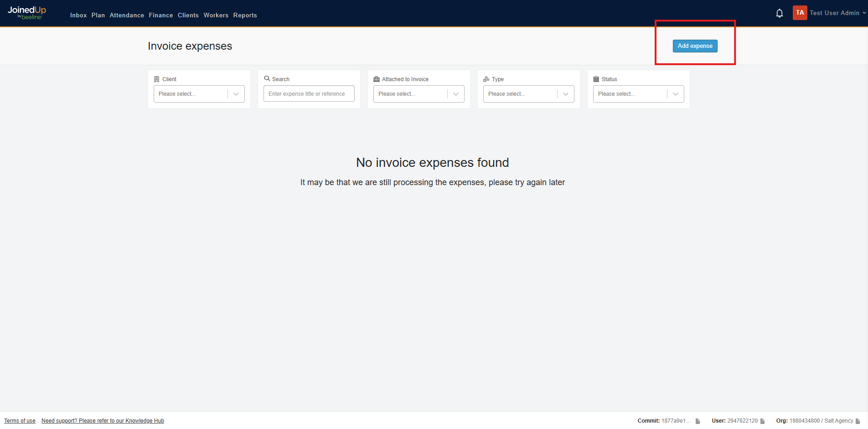Copy the Salt Agency org ID icon

tap(857, 421)
